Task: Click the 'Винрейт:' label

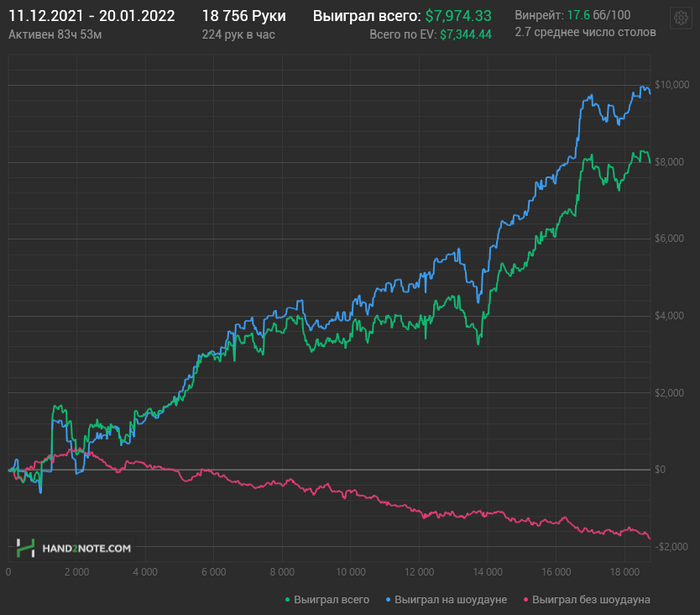Action: coord(539,15)
